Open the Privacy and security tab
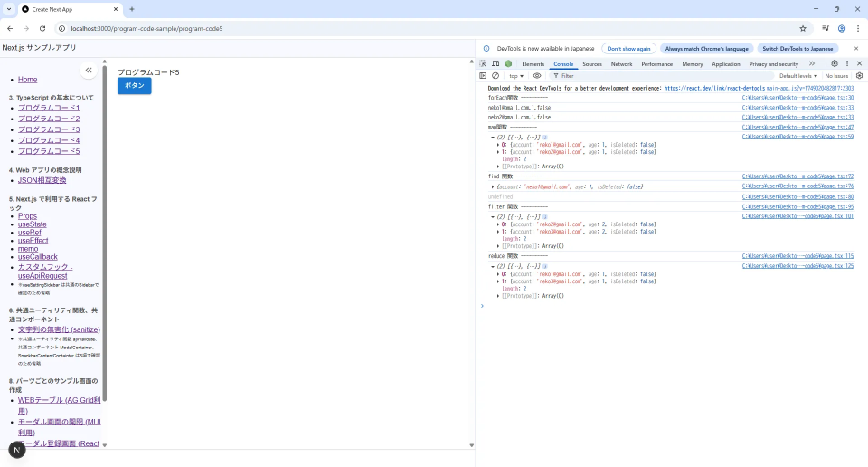The image size is (868, 467). tap(773, 64)
